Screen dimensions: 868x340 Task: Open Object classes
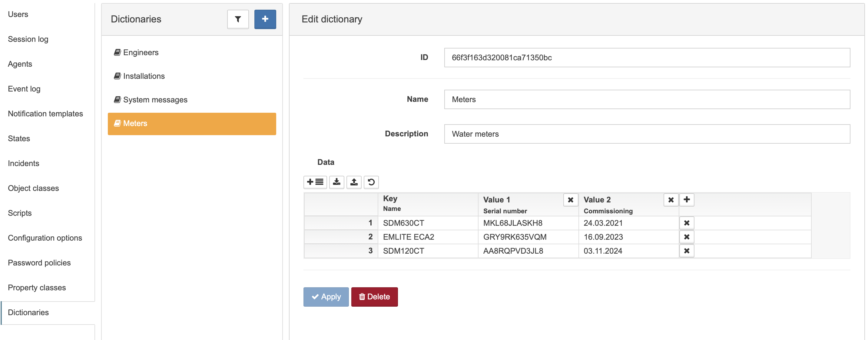click(33, 188)
